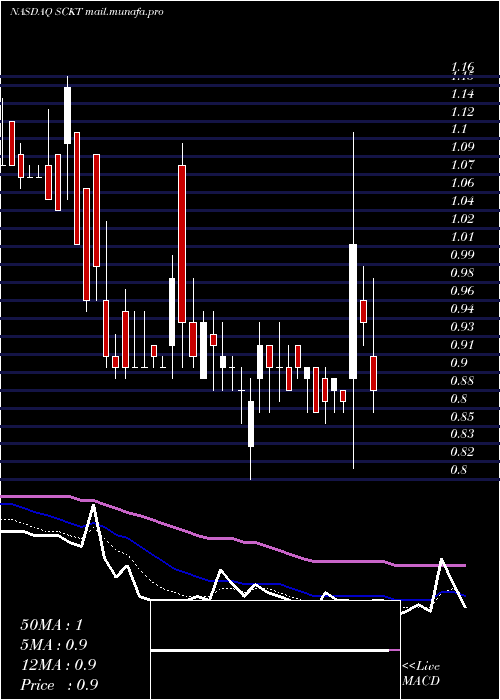This screenshot has width=500, height=700.
Task: Click the 1.09 price axis label
Action: click(463, 147)
